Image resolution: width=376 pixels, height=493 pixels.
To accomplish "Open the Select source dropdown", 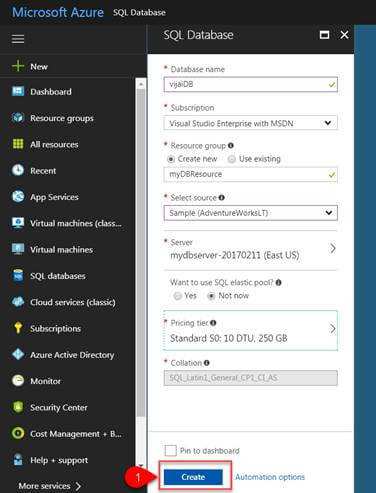I will (x=250, y=213).
